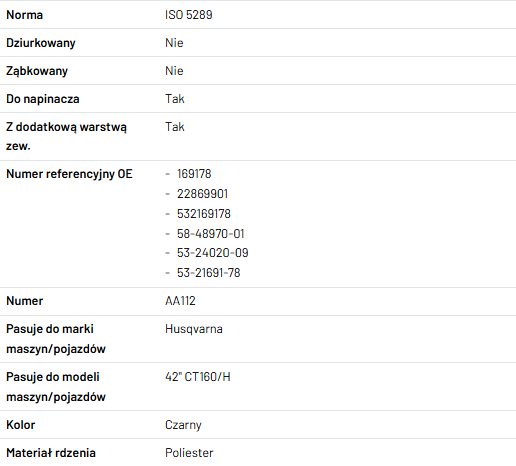Viewport: 516px width, 466px height.
Task: Select the 42" CT160/H model value
Action: [x=198, y=377]
